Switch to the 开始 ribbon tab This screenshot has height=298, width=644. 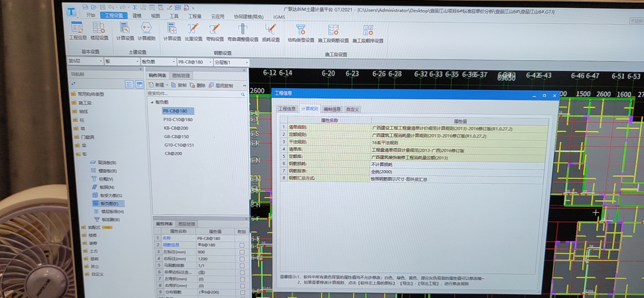coord(91,15)
